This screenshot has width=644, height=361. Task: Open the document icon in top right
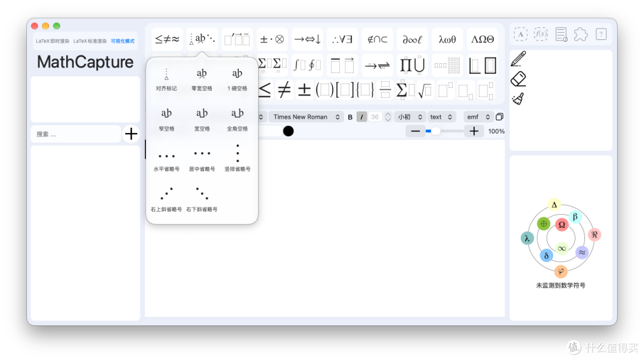click(x=561, y=34)
